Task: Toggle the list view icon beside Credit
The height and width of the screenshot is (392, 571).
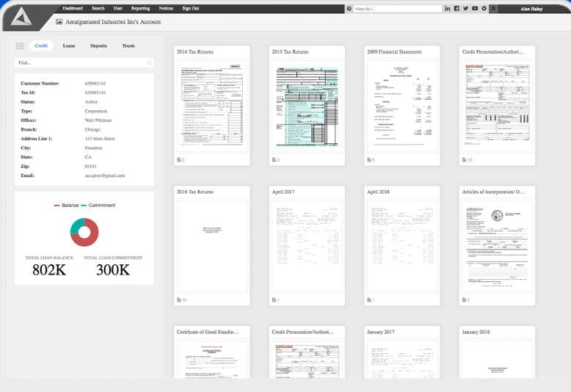Action: tap(20, 46)
